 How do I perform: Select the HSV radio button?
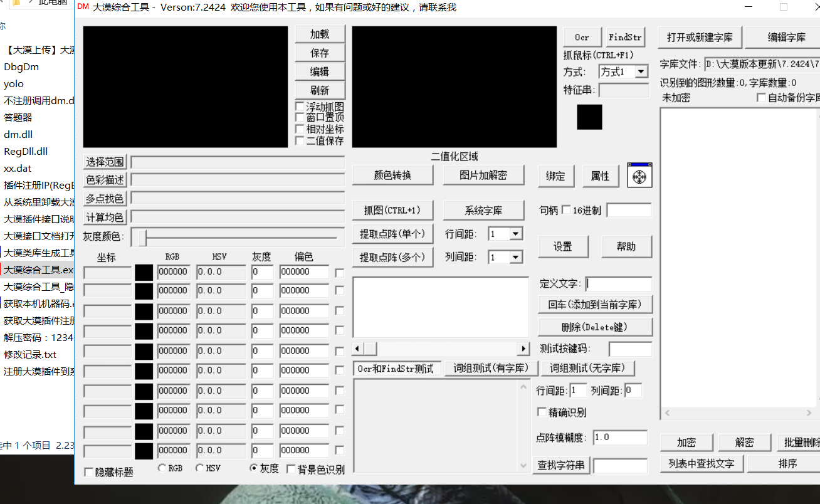199,468
